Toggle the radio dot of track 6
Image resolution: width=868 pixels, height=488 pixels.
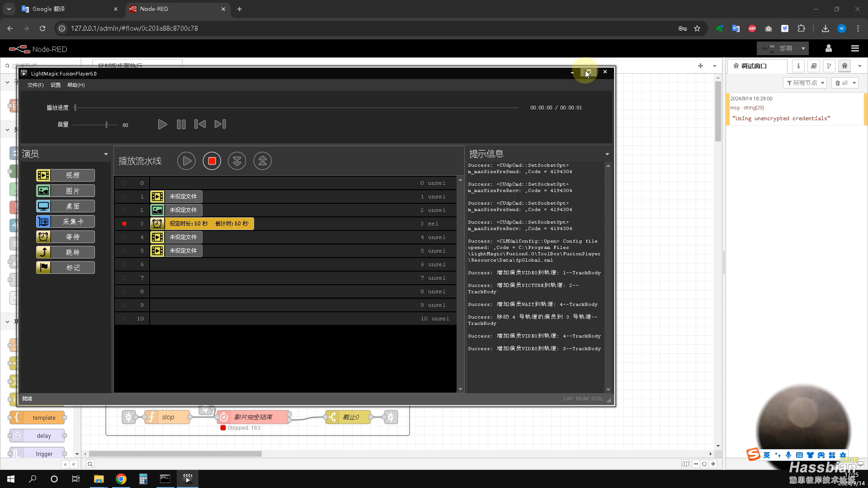tap(124, 264)
